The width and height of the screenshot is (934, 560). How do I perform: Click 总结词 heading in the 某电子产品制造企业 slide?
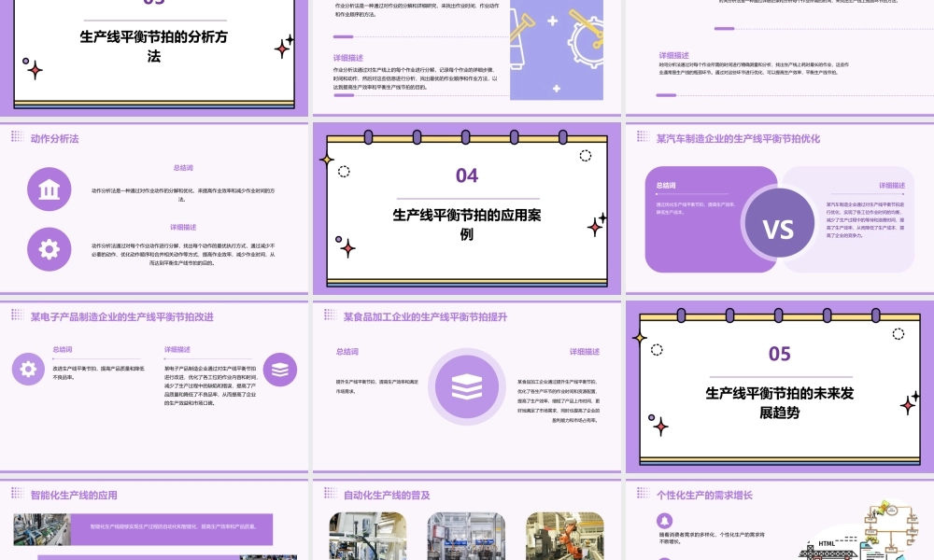pyautogui.click(x=63, y=350)
